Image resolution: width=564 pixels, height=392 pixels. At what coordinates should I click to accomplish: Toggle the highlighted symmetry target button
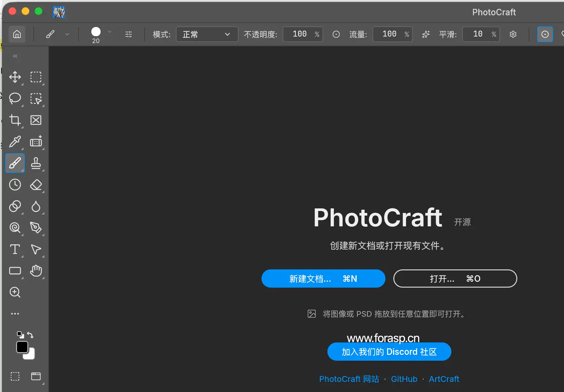click(545, 34)
